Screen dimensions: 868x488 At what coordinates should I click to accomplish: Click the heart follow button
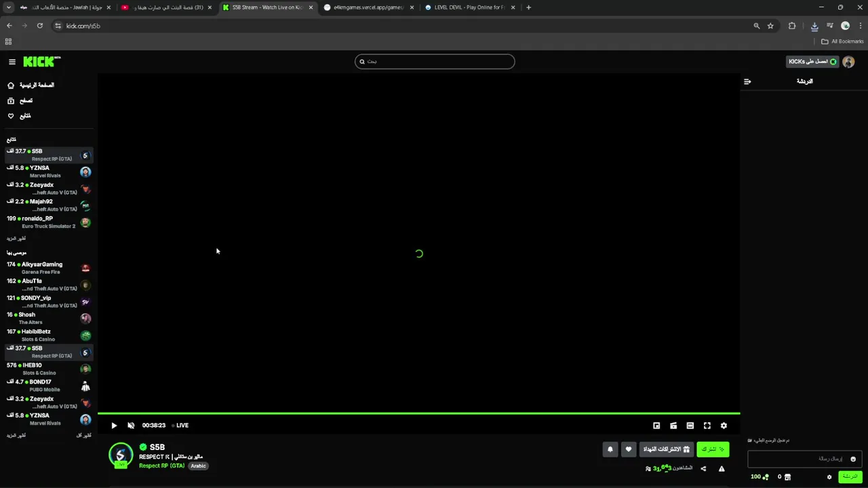pyautogui.click(x=628, y=449)
